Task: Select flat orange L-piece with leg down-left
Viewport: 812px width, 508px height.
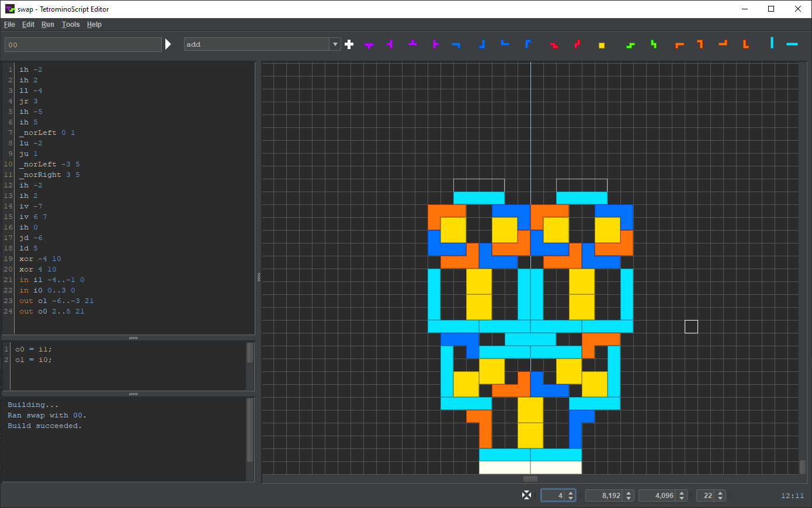Action: click(679, 45)
